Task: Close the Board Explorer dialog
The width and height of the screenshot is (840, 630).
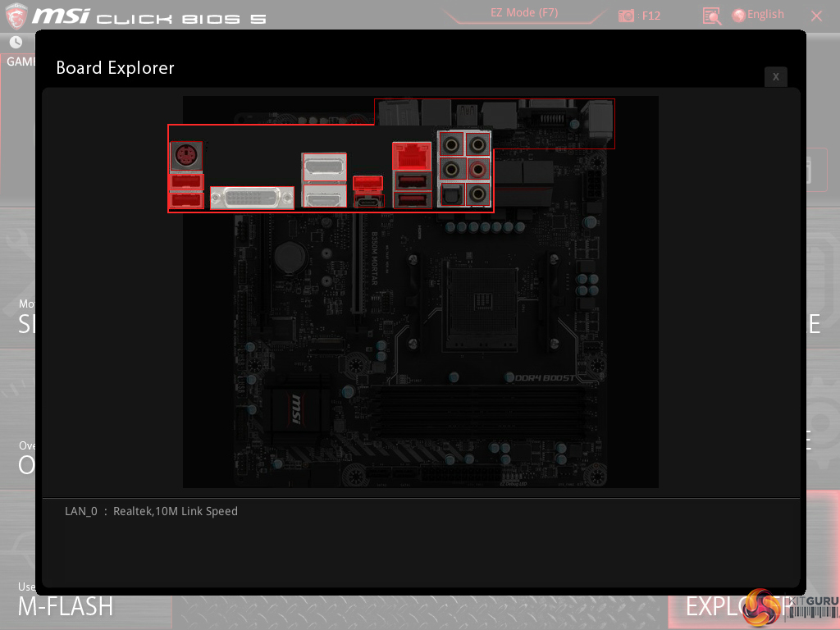Action: 776,76
